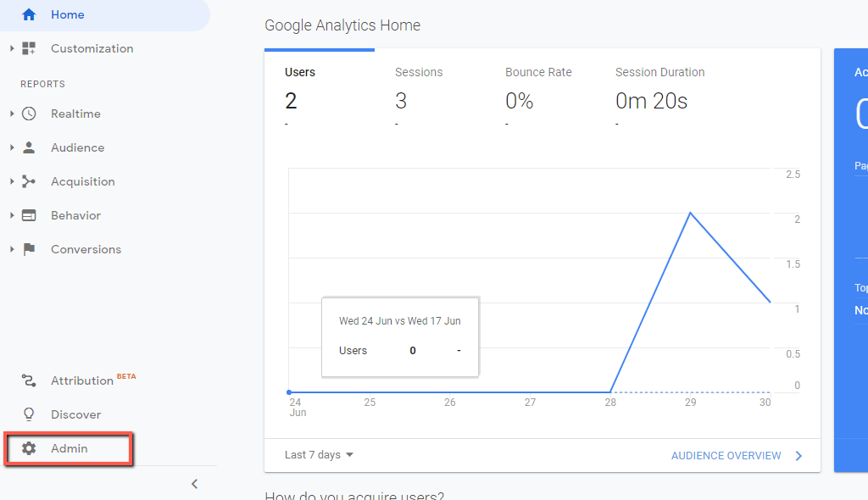The image size is (868, 500).
Task: Click the Users value 2
Action: click(292, 101)
